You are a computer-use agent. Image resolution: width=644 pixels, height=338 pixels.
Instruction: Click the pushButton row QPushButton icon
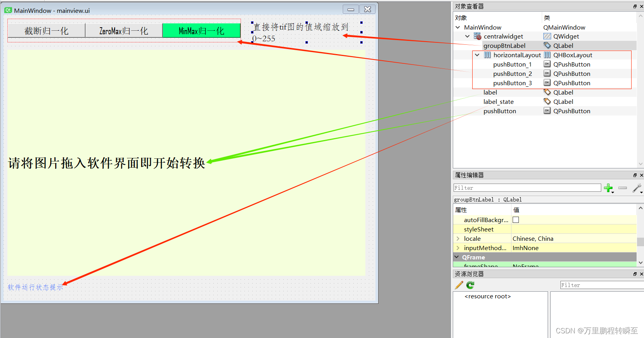click(547, 110)
